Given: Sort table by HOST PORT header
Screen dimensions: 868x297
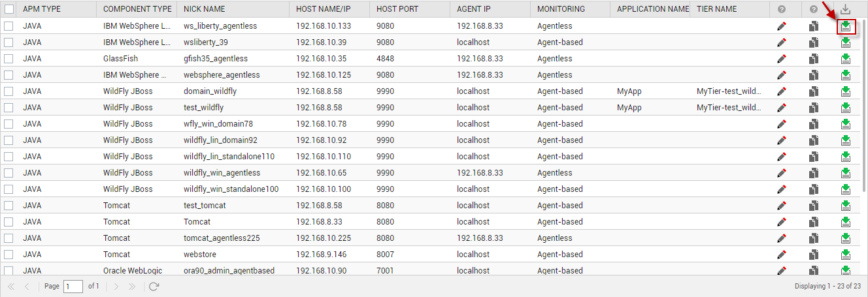Looking at the screenshot, I should (397, 9).
